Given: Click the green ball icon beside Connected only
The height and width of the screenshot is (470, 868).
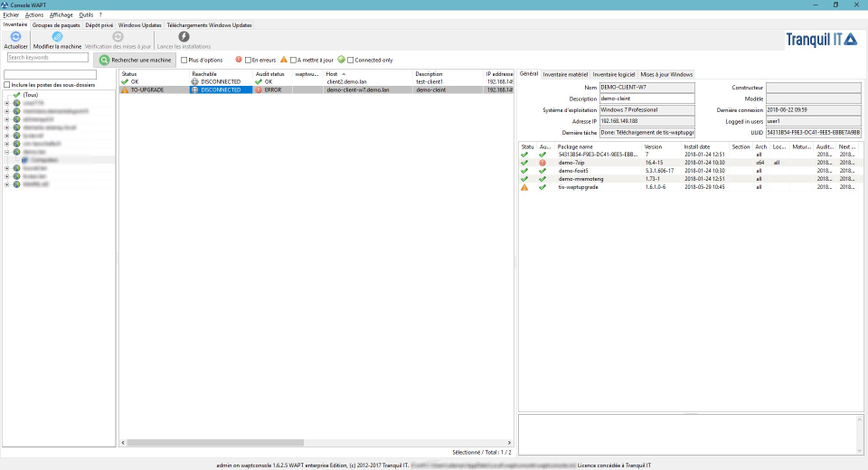Looking at the screenshot, I should tap(341, 60).
